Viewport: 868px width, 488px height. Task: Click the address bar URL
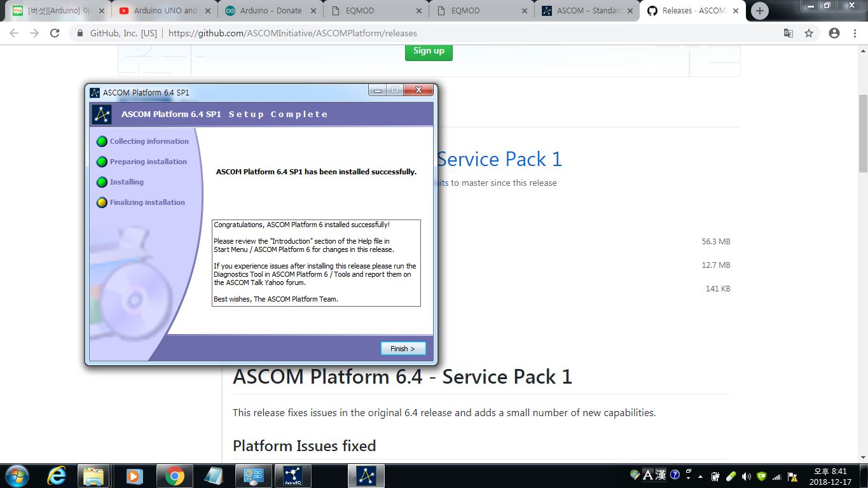coord(293,33)
